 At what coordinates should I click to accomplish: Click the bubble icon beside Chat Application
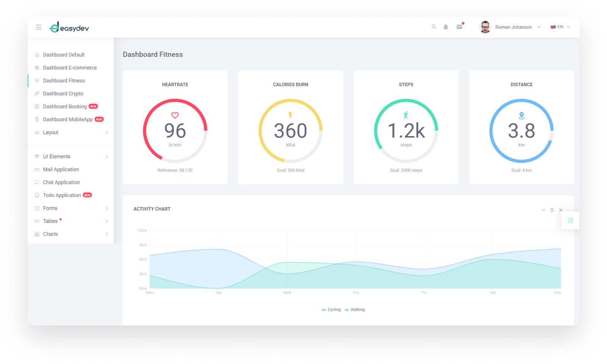click(37, 182)
